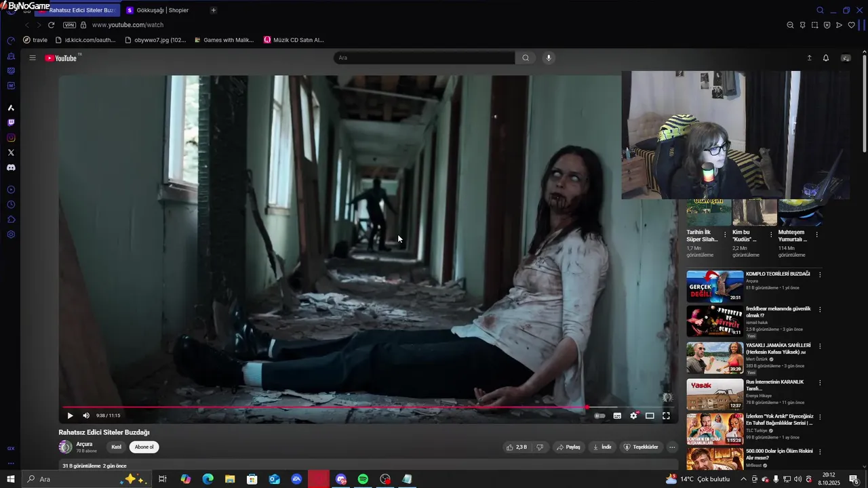
Task: Mute the video with the speaker icon
Action: coord(86,415)
